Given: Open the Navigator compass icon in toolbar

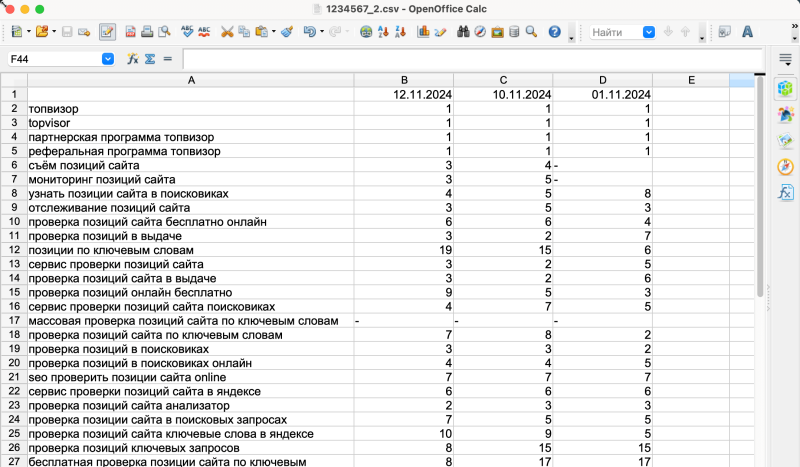Looking at the screenshot, I should (x=481, y=32).
